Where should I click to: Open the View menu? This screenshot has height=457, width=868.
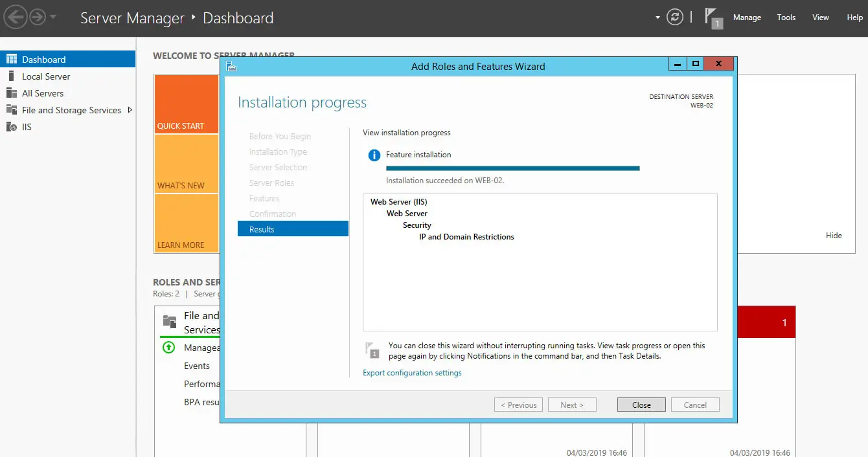[820, 17]
